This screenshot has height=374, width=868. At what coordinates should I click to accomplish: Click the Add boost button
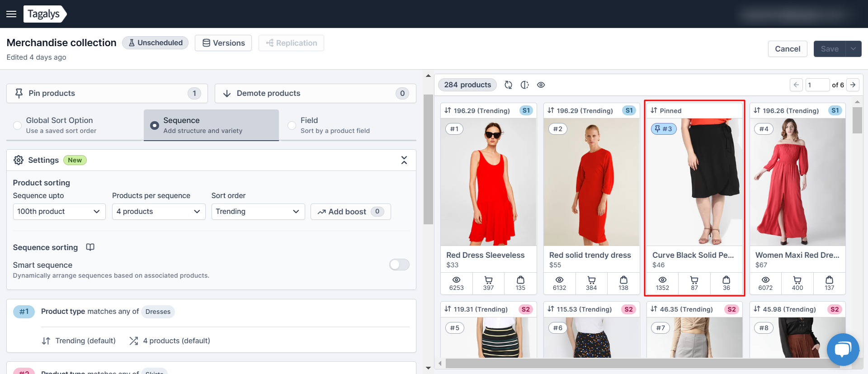point(351,212)
